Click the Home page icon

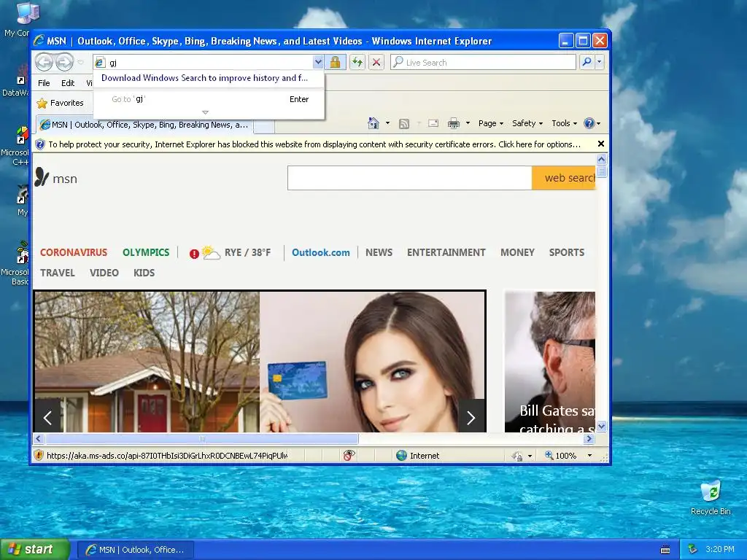pos(373,123)
